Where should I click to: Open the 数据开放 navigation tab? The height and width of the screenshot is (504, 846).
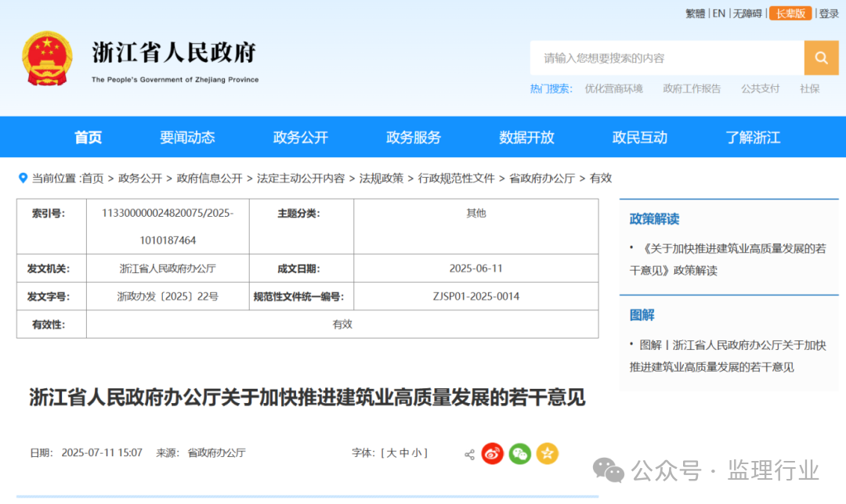coord(526,138)
